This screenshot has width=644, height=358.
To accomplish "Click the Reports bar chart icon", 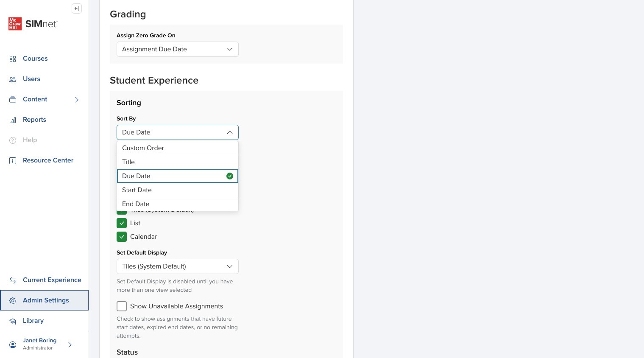I will (13, 120).
